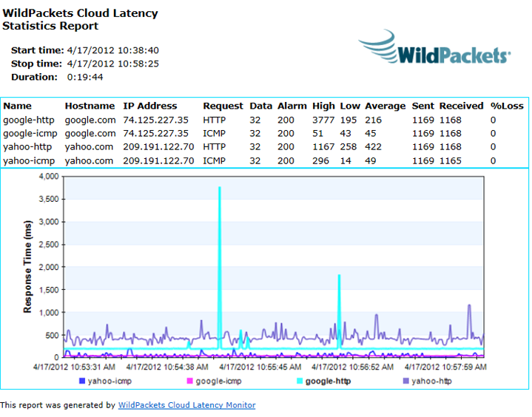Click the Name column header
This screenshot has height=417, width=532.
tap(17, 106)
